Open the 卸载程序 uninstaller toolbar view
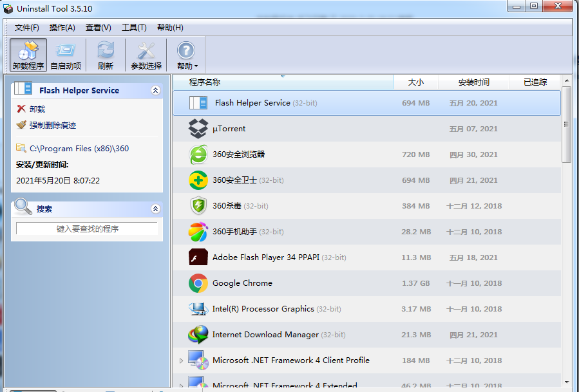This screenshot has width=579, height=392. (x=28, y=55)
